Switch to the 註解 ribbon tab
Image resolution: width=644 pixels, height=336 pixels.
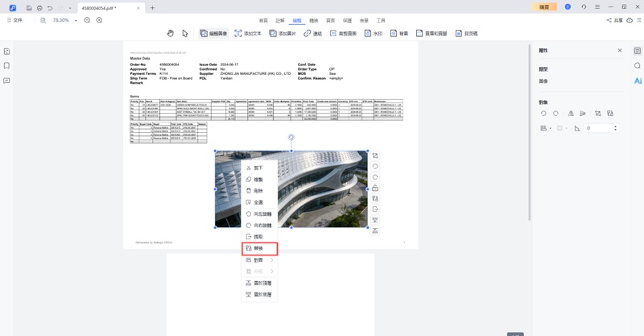pyautogui.click(x=280, y=19)
